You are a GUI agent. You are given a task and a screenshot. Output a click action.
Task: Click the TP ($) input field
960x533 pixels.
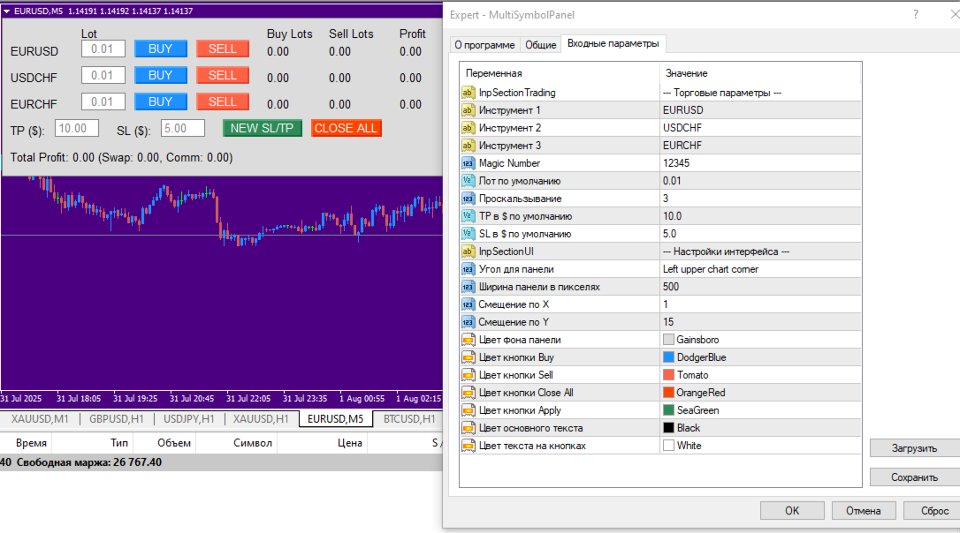77,129
